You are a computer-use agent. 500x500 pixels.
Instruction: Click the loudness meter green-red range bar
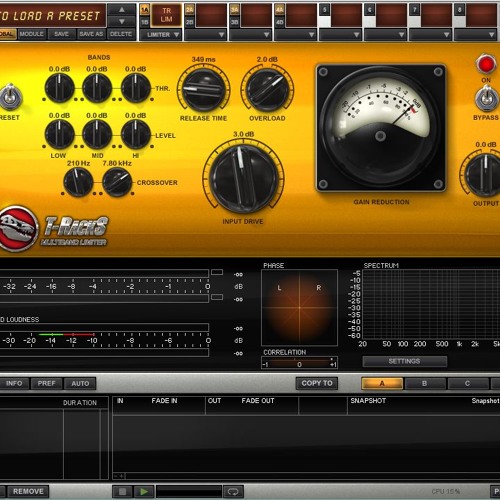(x=67, y=334)
